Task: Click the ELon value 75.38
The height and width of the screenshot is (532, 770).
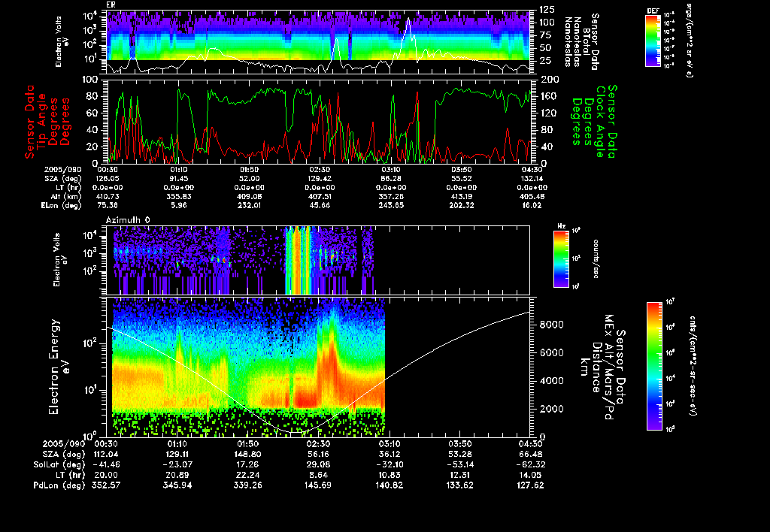Action: click(x=106, y=206)
